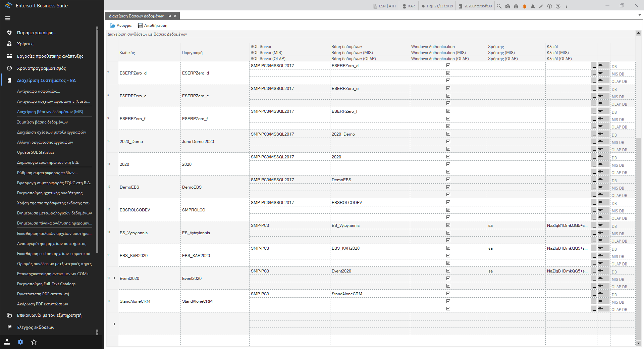
Task: Click the favorites star icon at sidebar bottom
Action: [x=34, y=342]
